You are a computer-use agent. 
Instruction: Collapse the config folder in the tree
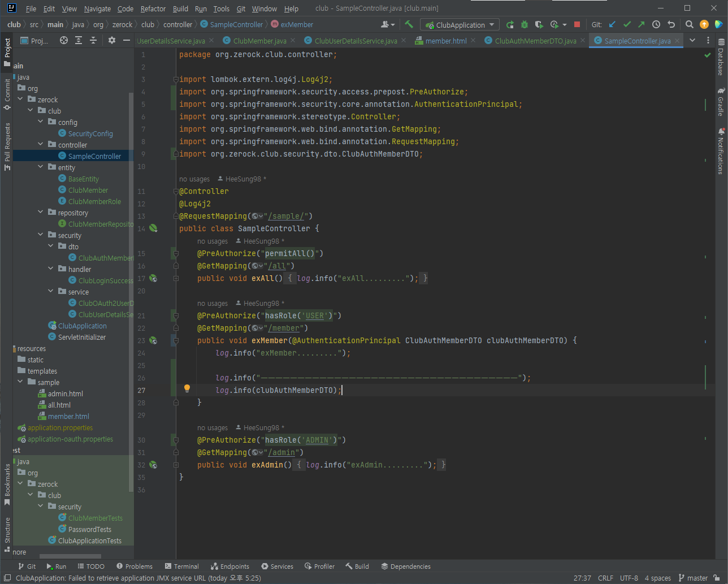(x=41, y=122)
